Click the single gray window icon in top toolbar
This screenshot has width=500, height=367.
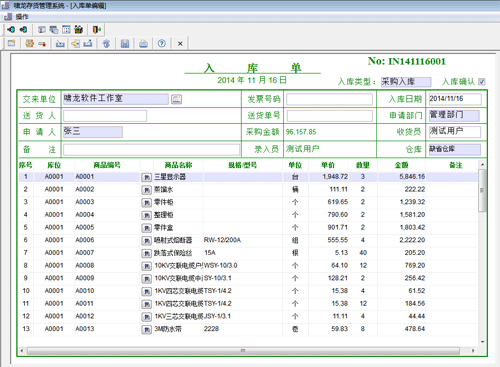pyautogui.click(x=42, y=30)
